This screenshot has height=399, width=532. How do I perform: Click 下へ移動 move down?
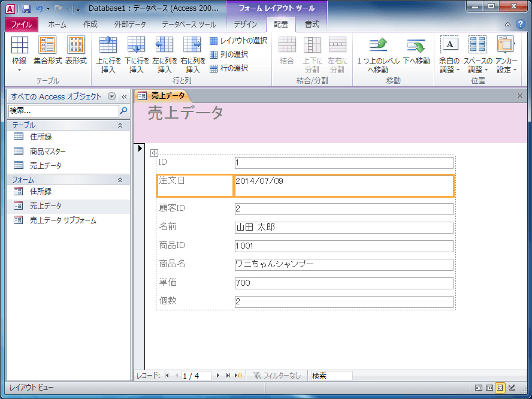416,51
